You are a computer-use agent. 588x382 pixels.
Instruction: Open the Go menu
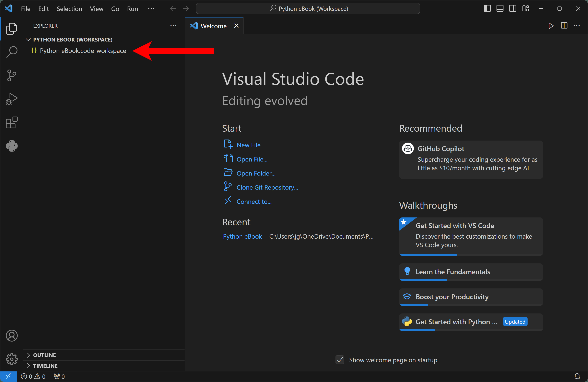pos(115,9)
